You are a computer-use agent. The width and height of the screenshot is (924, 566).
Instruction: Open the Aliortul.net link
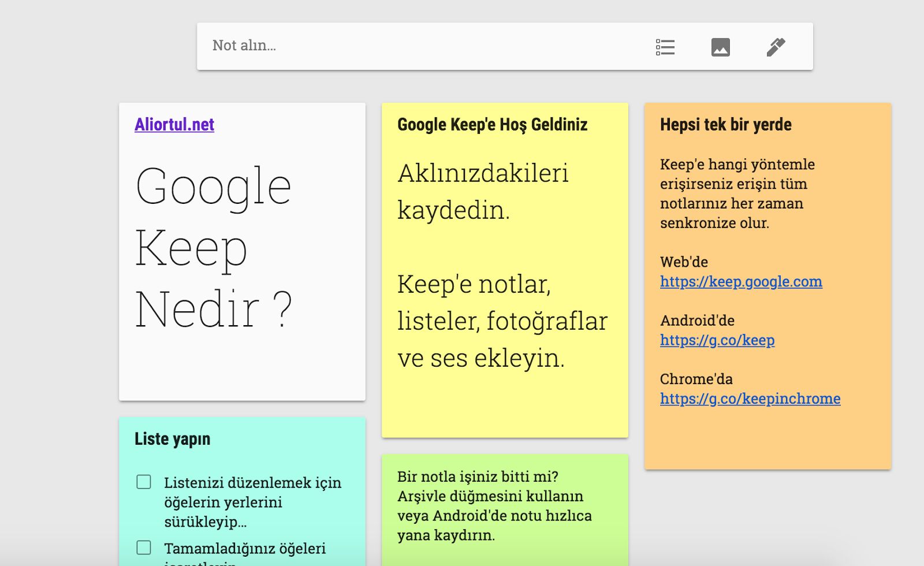pyautogui.click(x=174, y=124)
